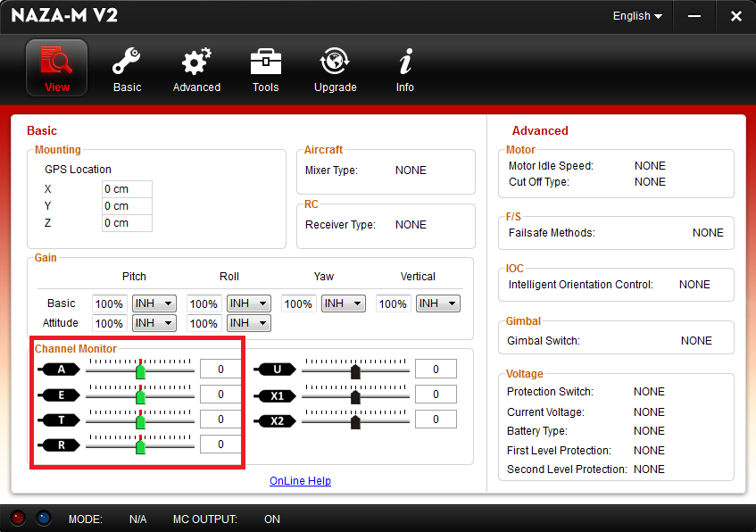The image size is (756, 532).
Task: Open Basic Pitch gain INH dropdown
Action: pos(154,303)
